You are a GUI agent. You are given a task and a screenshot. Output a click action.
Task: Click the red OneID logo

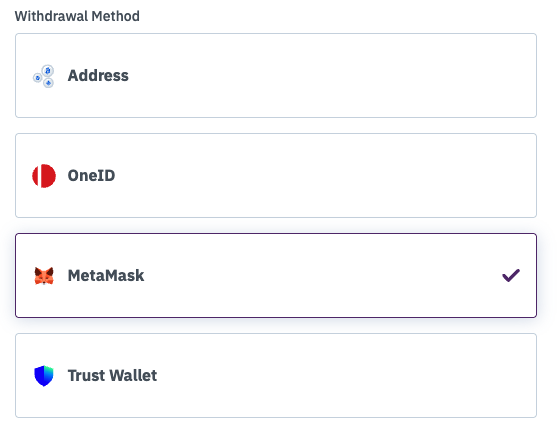click(44, 176)
